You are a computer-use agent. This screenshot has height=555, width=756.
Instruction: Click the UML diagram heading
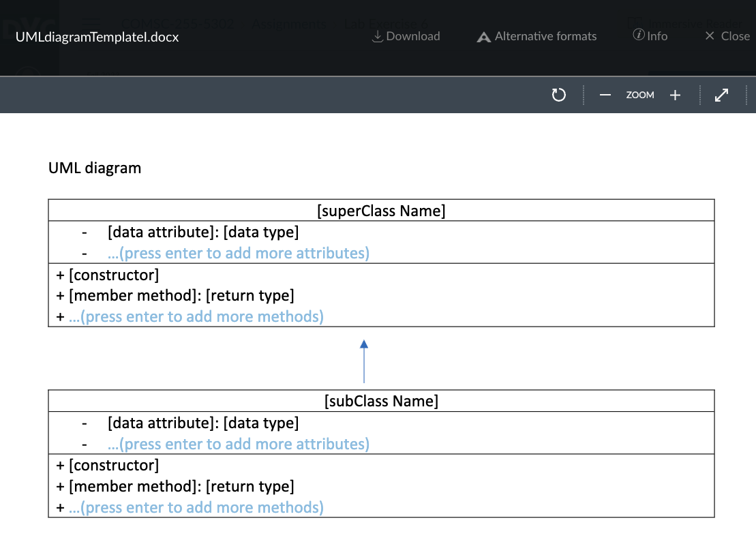pos(95,168)
